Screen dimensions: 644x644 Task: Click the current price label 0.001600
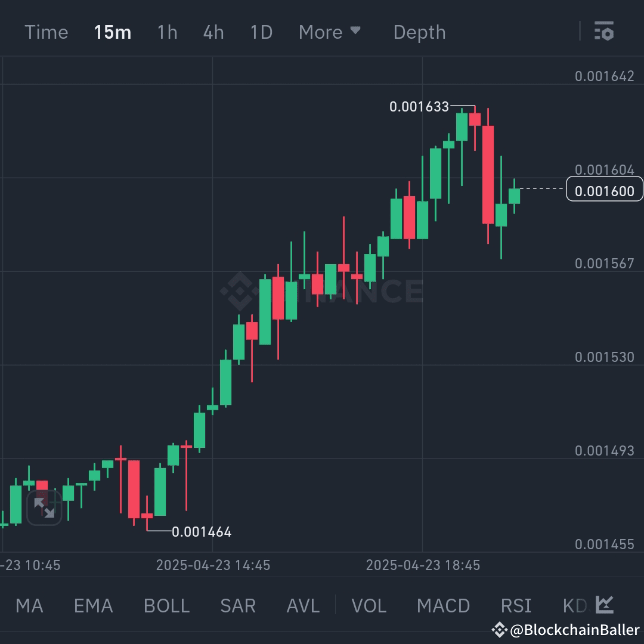coord(604,190)
